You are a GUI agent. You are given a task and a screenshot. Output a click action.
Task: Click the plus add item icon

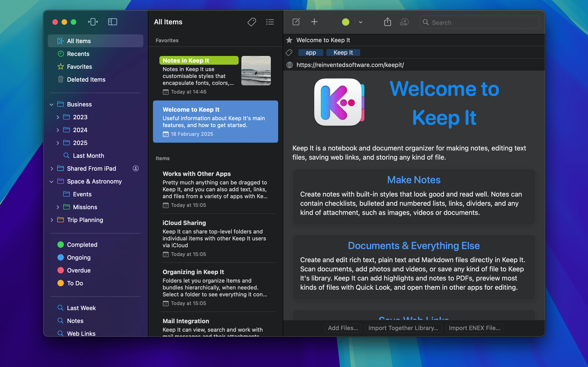coord(314,22)
